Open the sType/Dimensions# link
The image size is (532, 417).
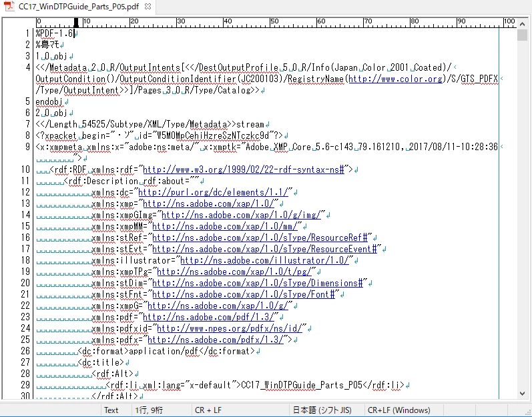tap(258, 283)
